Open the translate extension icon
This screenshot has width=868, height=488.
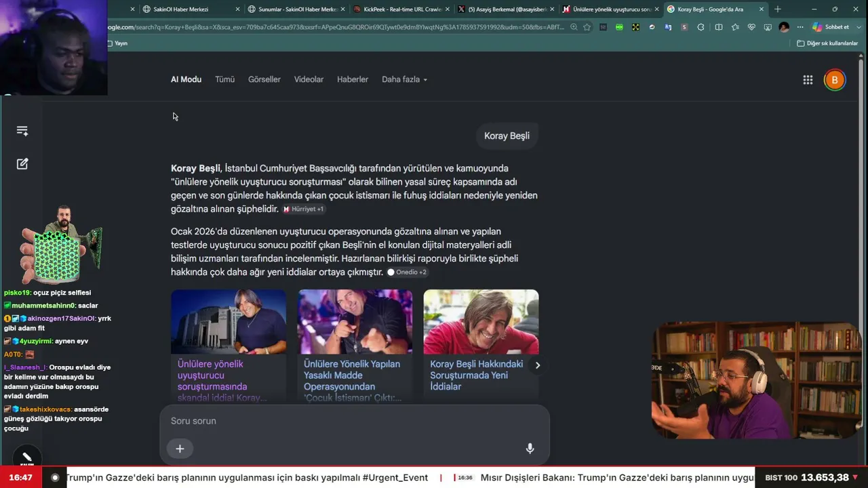pyautogui.click(x=668, y=27)
